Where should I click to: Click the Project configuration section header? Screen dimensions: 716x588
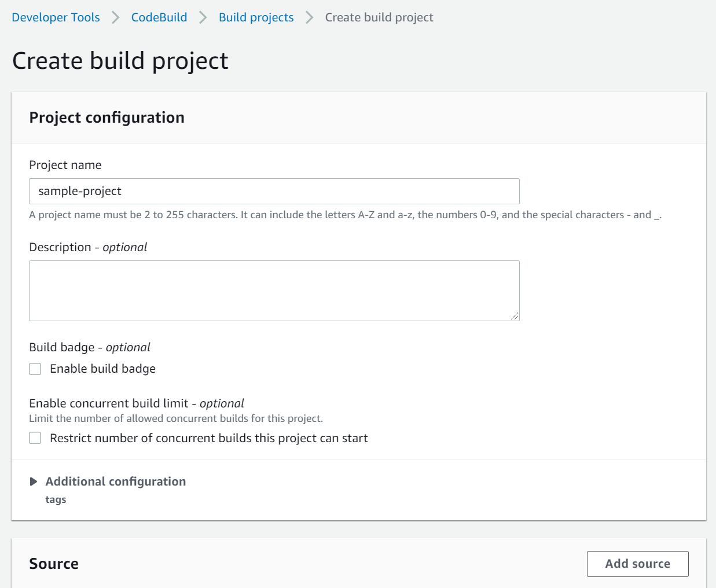pyautogui.click(x=107, y=117)
